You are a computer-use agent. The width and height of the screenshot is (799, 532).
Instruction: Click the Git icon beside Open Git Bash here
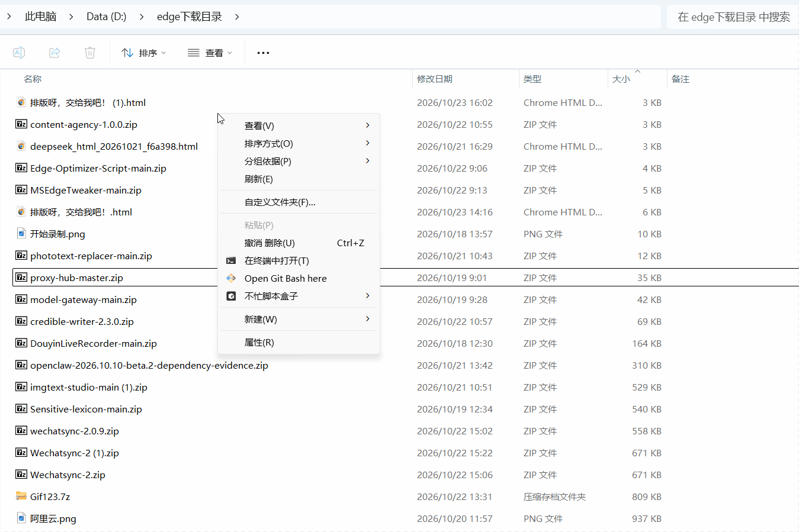[231, 278]
